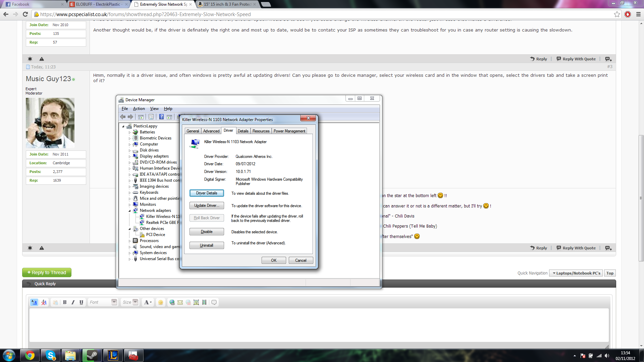Click the Help icon in Device Manager toolbar
This screenshot has height=362, width=644.
(161, 117)
